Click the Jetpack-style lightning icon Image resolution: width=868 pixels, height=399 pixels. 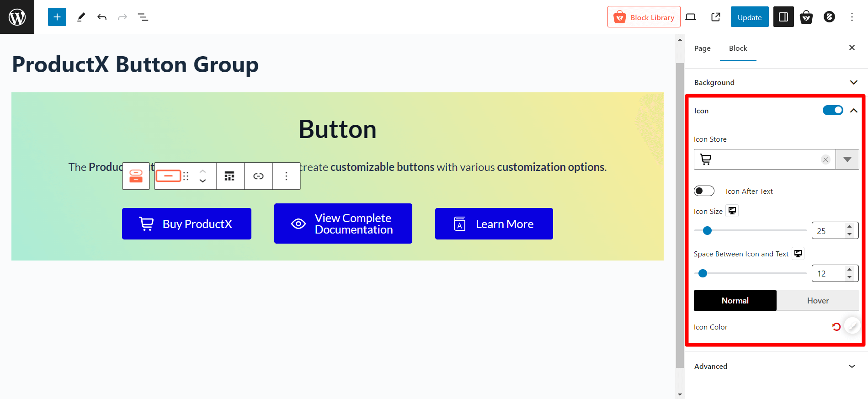point(829,17)
